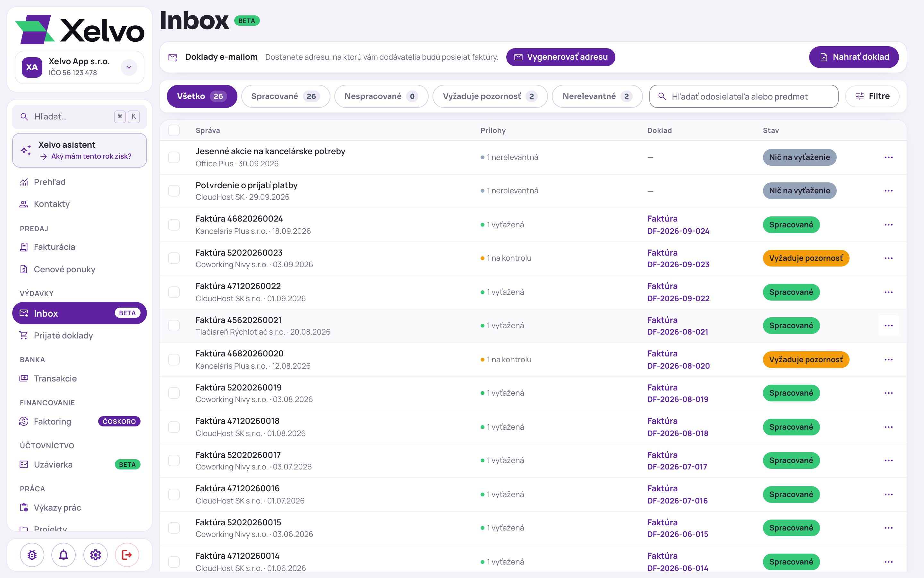Viewport: 924px width, 578px height.
Task: Open Transakcie in the sidebar
Action: tap(80, 379)
